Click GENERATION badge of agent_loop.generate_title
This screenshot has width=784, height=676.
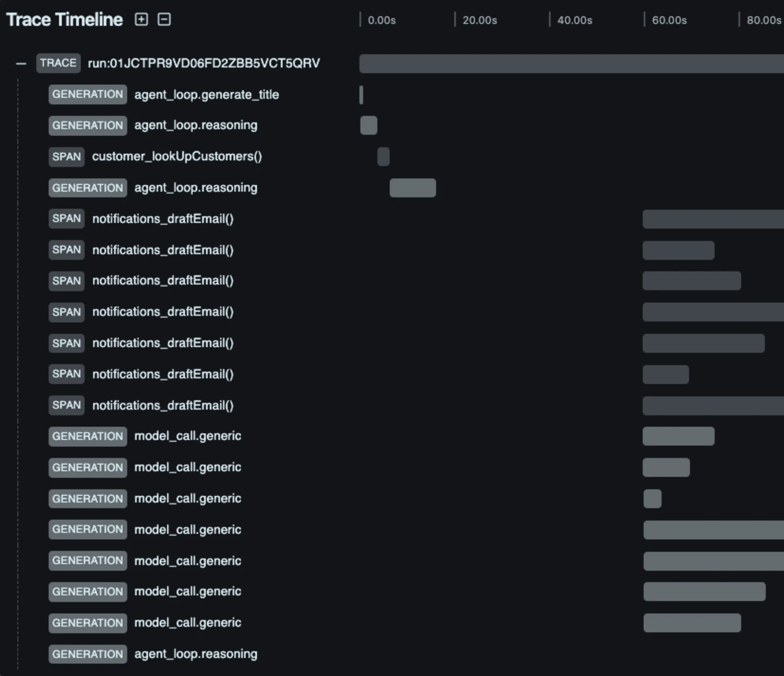point(87,94)
